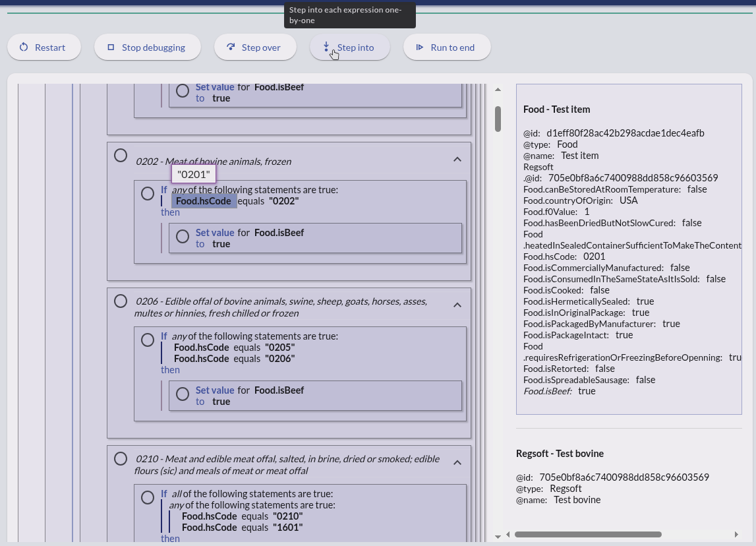Toggle breakpoint circle for rule 0210
Viewport: 756px width, 546px height.
tap(121, 459)
